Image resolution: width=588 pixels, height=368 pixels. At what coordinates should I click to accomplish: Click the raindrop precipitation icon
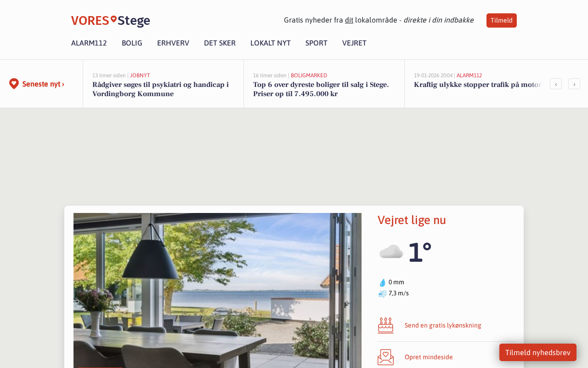(x=382, y=282)
